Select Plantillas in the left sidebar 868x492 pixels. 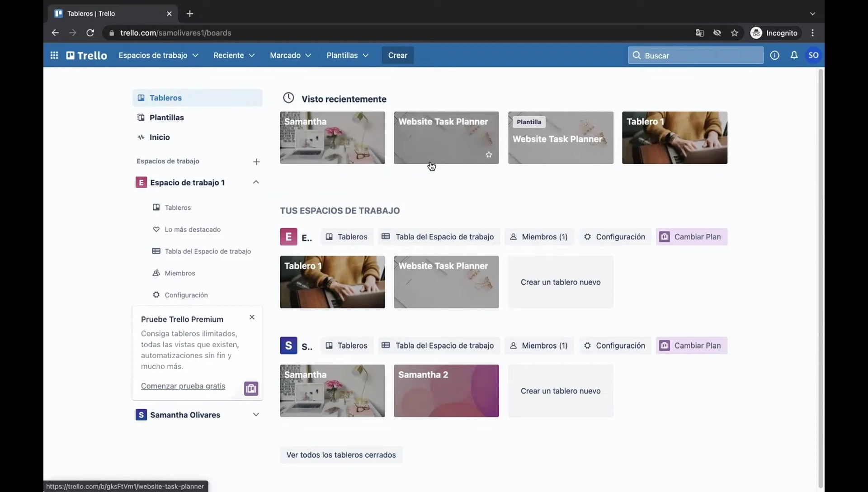pos(197,118)
